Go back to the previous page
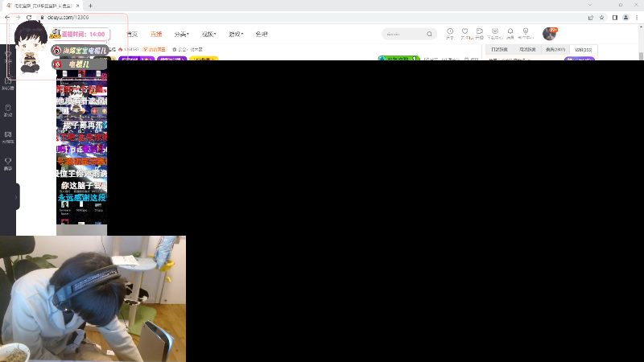Screen dimensions: 644x362 tap(7, 17)
